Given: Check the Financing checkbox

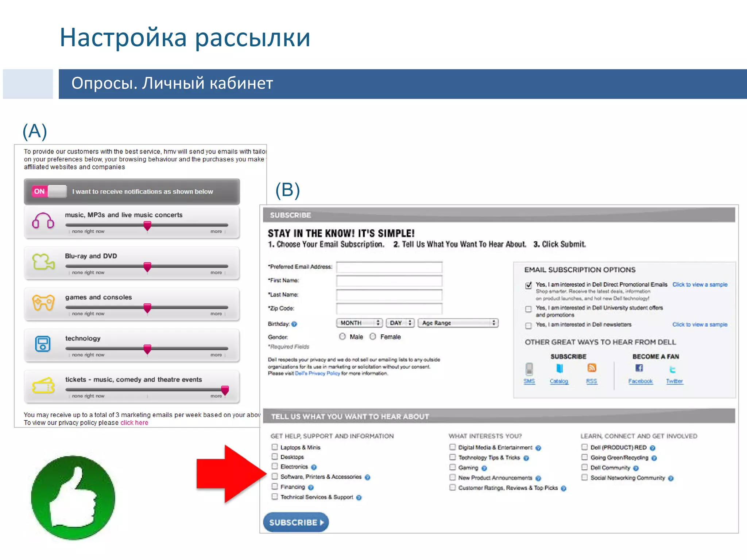Looking at the screenshot, I should 275,486.
